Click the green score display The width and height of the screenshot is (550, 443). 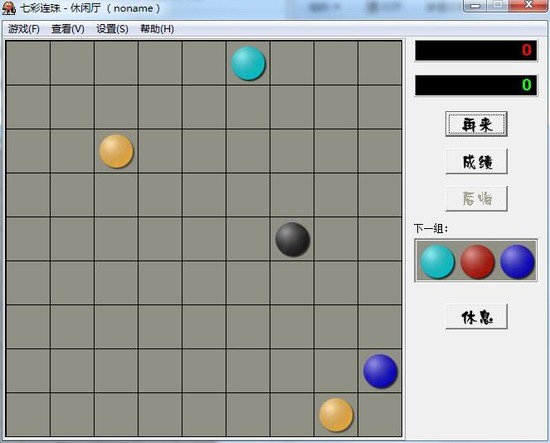coord(476,85)
